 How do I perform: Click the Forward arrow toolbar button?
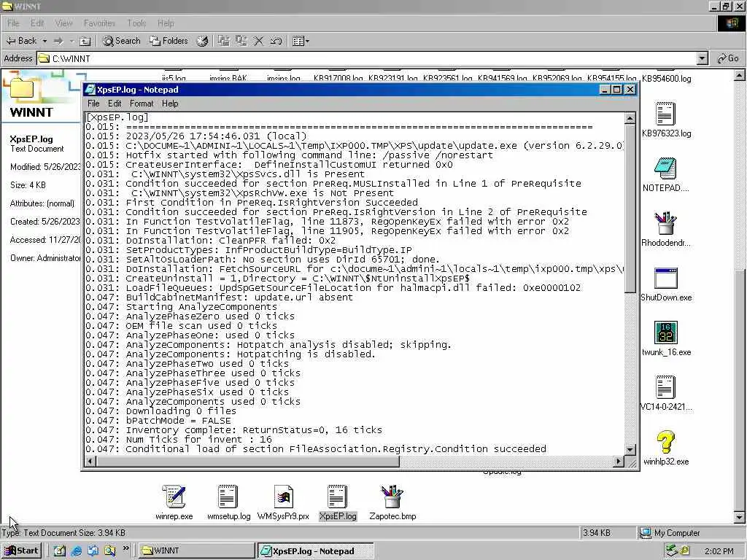tap(58, 41)
